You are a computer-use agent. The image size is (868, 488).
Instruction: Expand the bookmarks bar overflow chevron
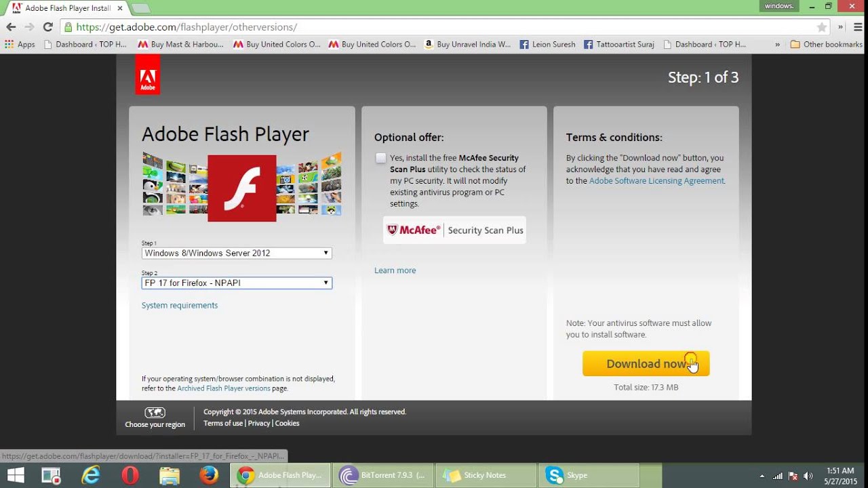pos(777,44)
